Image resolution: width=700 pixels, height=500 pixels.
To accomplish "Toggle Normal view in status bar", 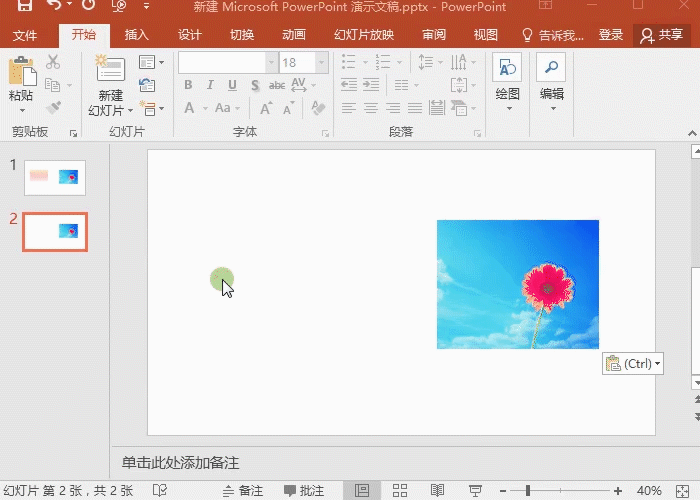I will [362, 491].
